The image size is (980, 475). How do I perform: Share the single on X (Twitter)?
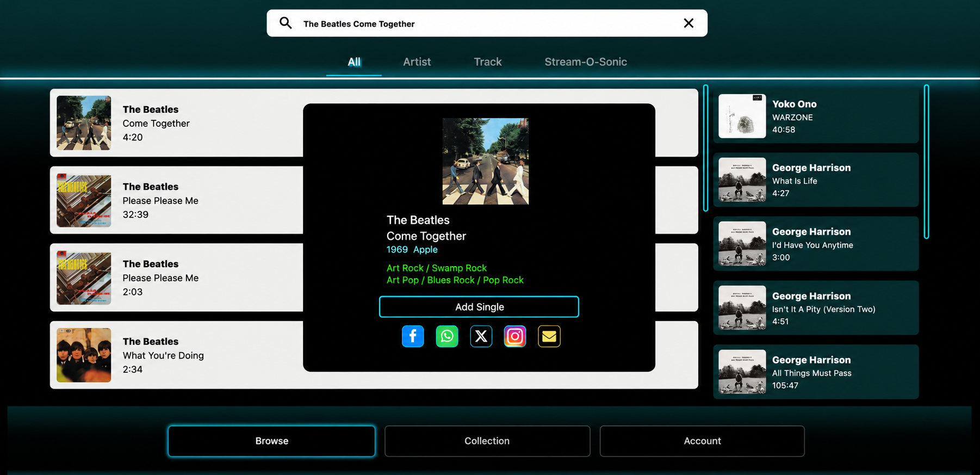pos(481,336)
